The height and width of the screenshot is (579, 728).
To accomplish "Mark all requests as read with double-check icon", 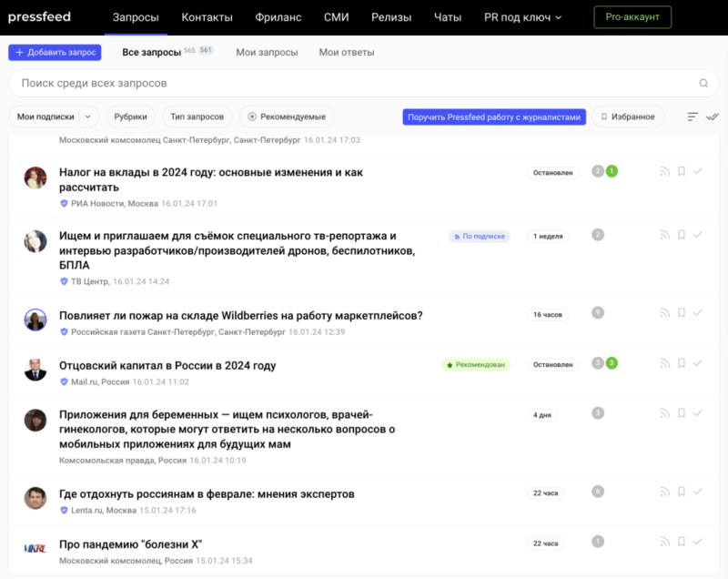I will [713, 117].
